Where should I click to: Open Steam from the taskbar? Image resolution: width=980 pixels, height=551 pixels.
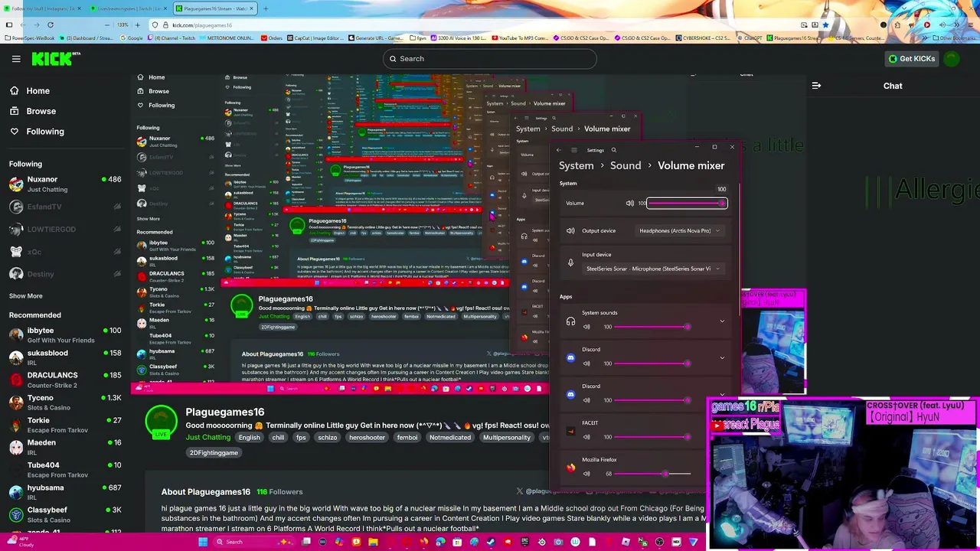[x=491, y=542]
